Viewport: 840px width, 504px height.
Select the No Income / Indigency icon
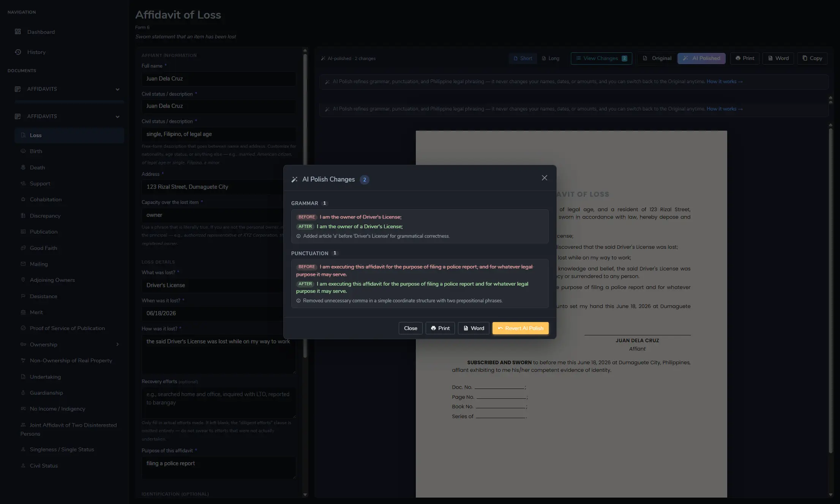[x=23, y=409]
